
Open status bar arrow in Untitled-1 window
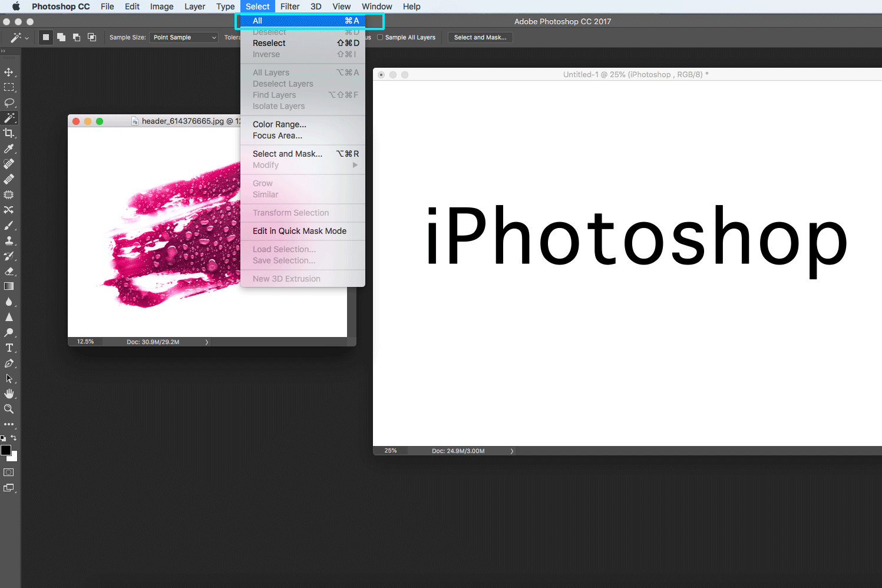click(512, 451)
